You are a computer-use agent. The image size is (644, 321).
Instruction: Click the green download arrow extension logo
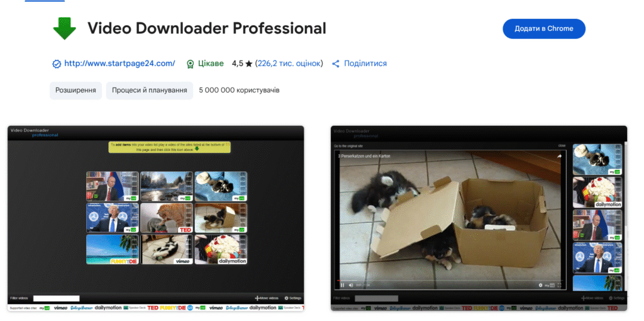pyautogui.click(x=64, y=28)
